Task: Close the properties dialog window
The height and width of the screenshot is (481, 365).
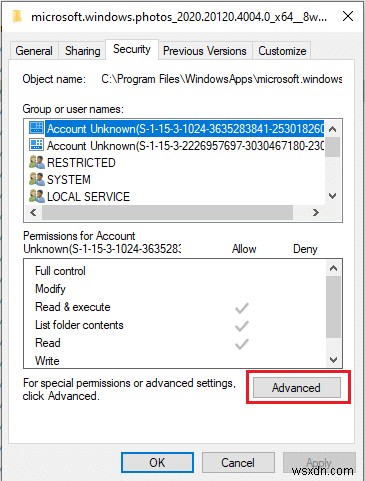Action: [x=348, y=16]
